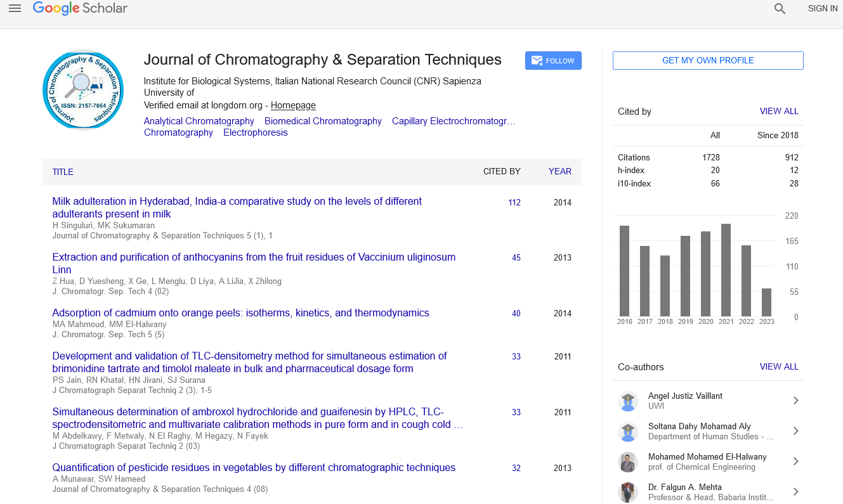Open citation count 112 for milk adulteration
Screen dimensions: 843x504
click(514, 203)
